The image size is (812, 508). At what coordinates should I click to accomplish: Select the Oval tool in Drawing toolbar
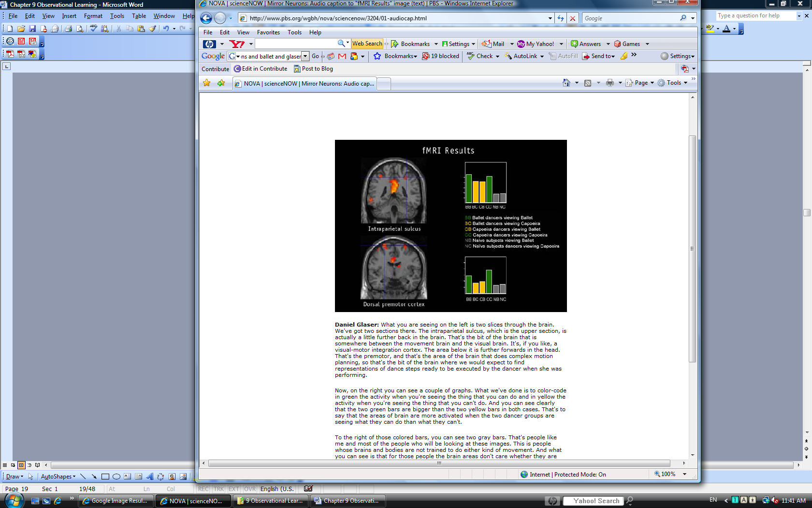coord(116,477)
